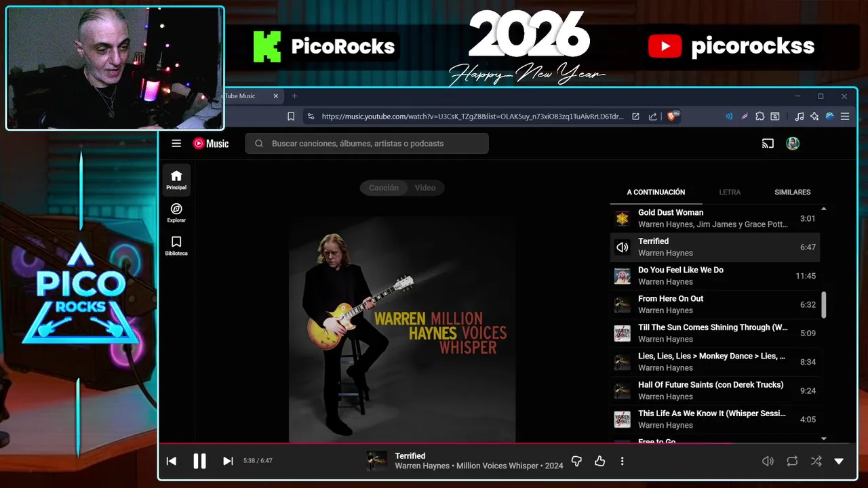Click the Hall Of Future Saints thumbnail
The height and width of the screenshot is (488, 868).
[x=622, y=391]
